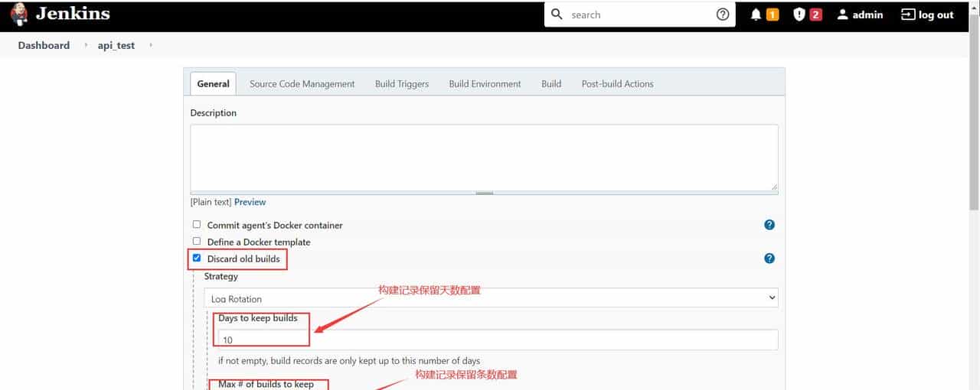The width and height of the screenshot is (980, 390).
Task: Toggle Commit agent's Docker container checkbox
Action: [197, 225]
